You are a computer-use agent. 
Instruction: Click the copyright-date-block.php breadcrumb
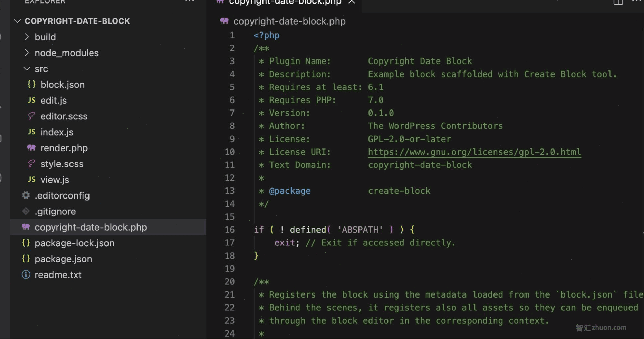click(289, 21)
